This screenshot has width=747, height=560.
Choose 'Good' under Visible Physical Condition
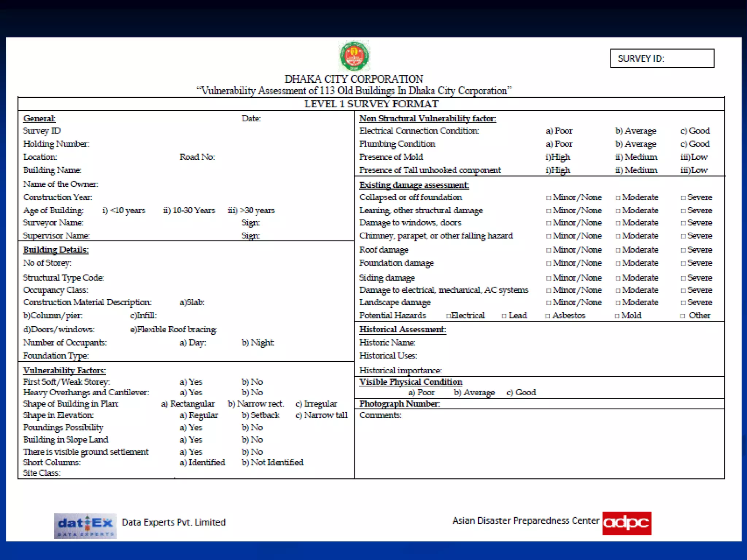point(521,393)
